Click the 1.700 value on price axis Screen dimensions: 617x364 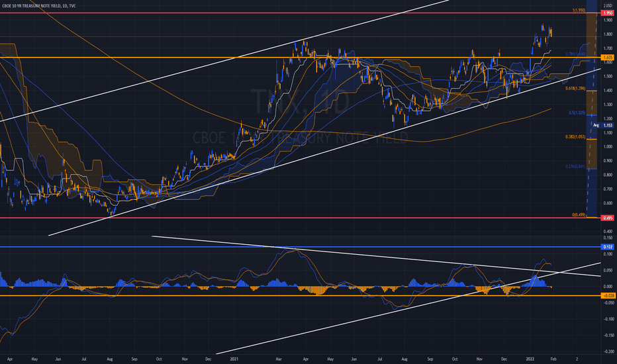tap(608, 48)
